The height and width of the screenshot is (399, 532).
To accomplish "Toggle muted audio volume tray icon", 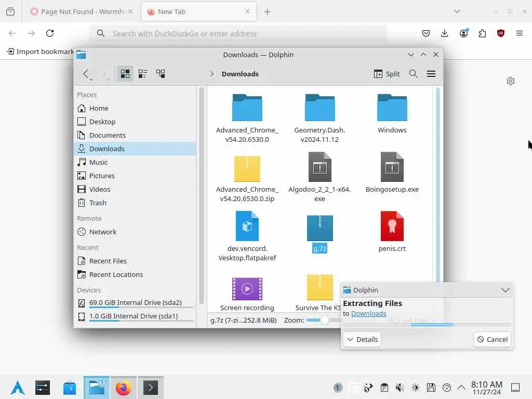I will coord(400,387).
